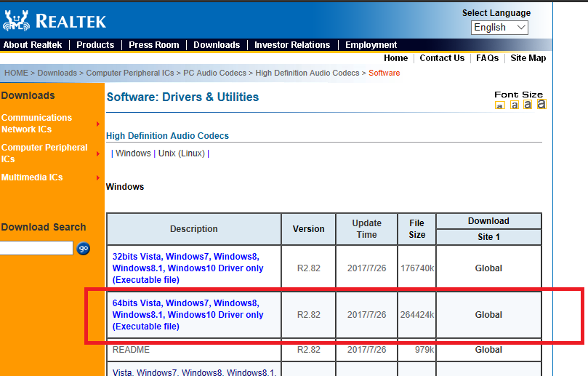Select the smallest font size icon

(499, 105)
